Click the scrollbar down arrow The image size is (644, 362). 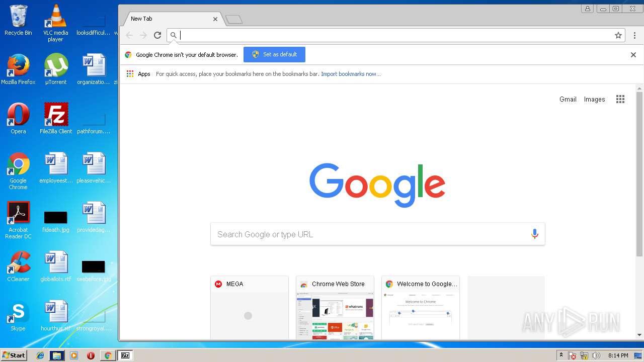[x=639, y=335]
